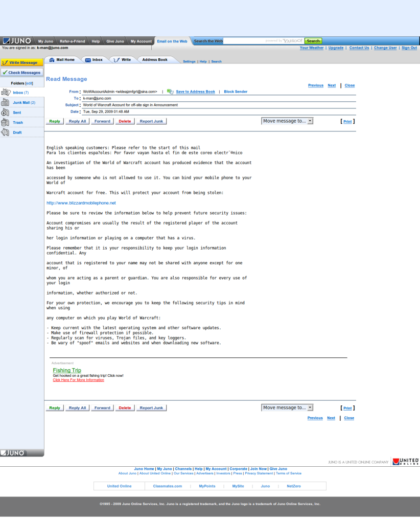Click the Trash folder icon
Viewport: 420px width, 523px height.
[6, 123]
